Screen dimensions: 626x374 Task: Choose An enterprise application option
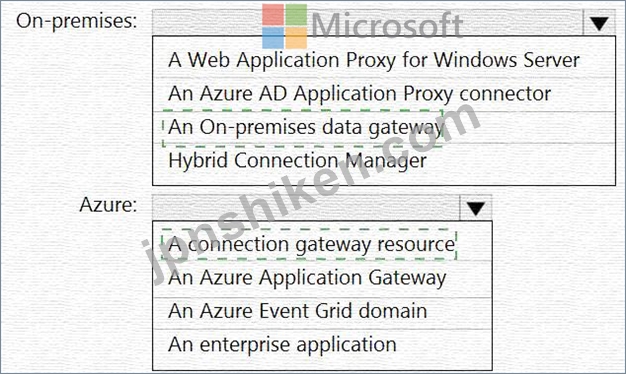tap(282, 345)
